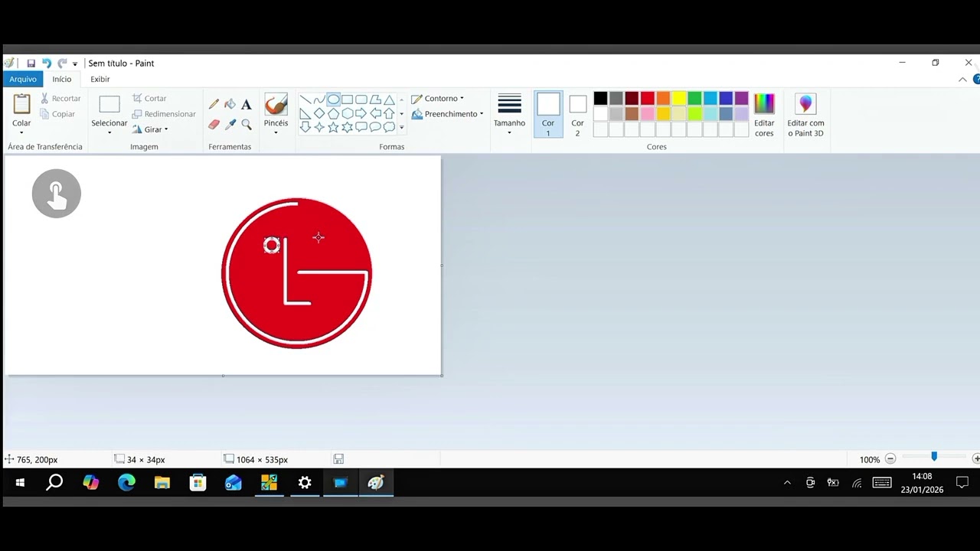Open taskbar Search
The width and height of the screenshot is (980, 551).
click(x=54, y=483)
